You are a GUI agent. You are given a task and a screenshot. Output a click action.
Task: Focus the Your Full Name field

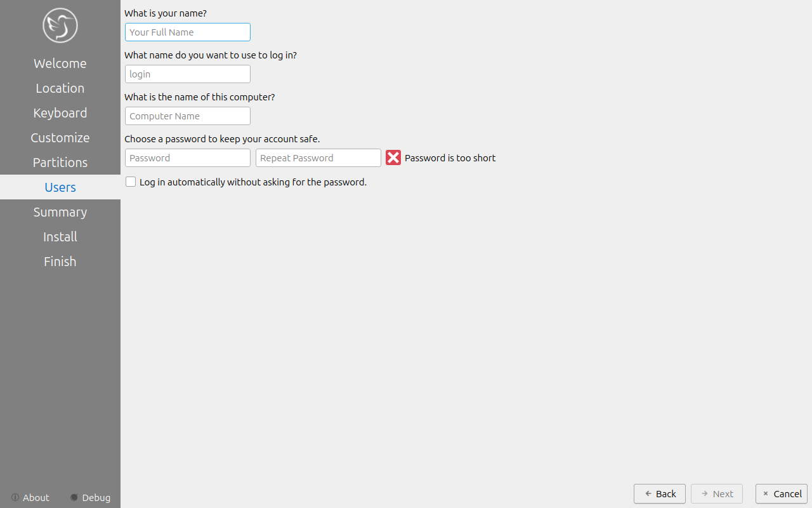(x=188, y=32)
